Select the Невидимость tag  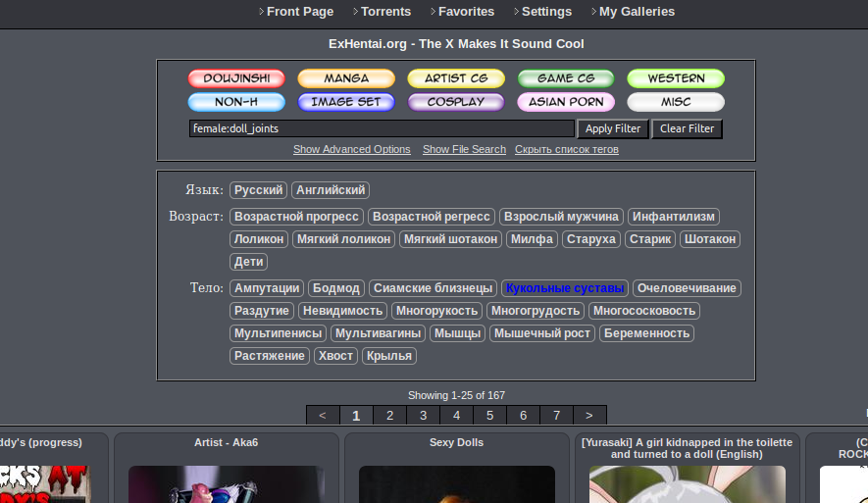pyautogui.click(x=342, y=311)
